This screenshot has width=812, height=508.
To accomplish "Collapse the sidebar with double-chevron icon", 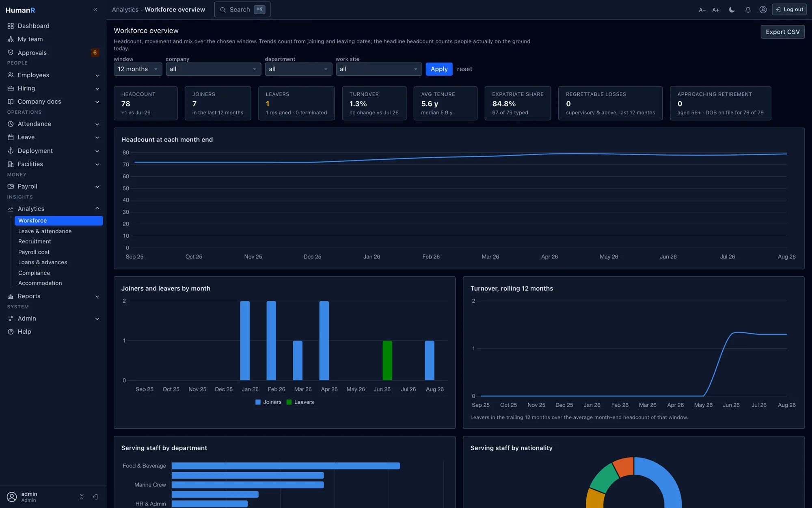I will 95,10.
